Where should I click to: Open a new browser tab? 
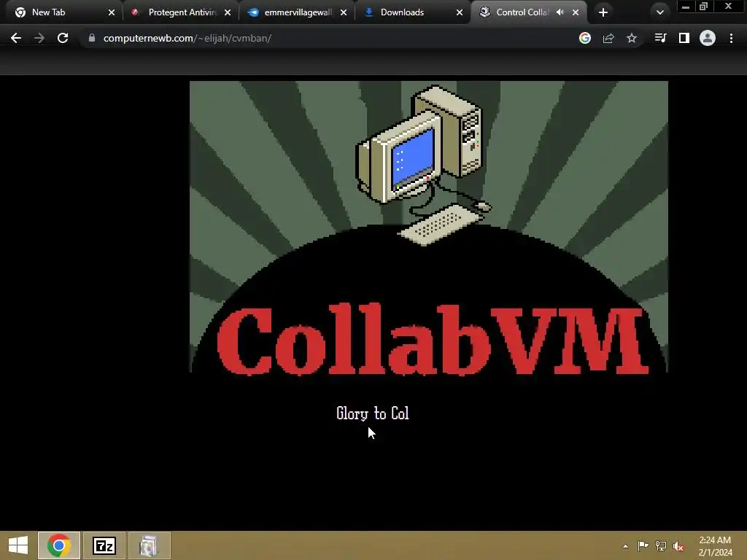[603, 12]
